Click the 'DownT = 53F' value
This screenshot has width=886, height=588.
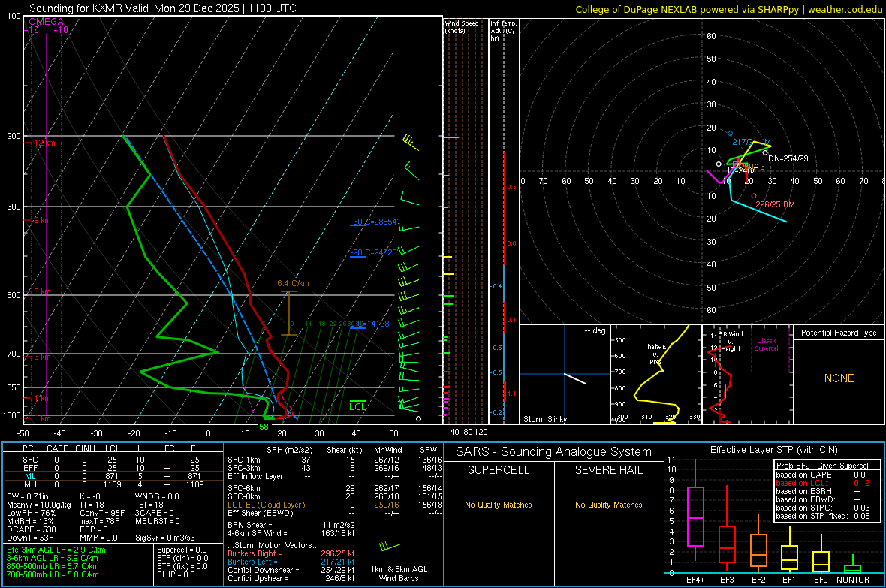tap(30, 538)
